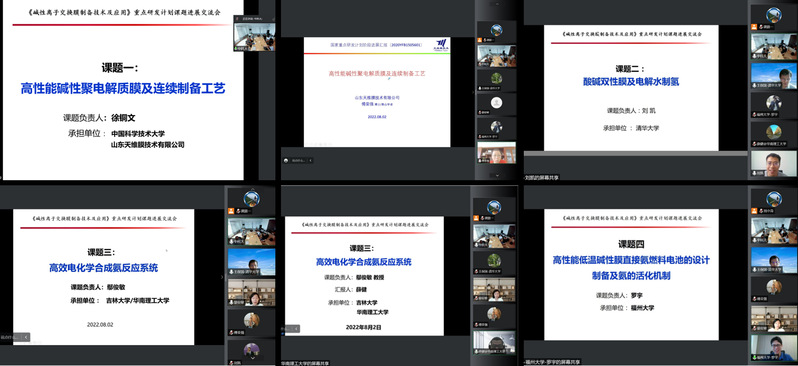The height and width of the screenshot is (366, 798).
Task: Expand participant list down arrow in 国家重点研发计划 meeting
Action: 497,175
